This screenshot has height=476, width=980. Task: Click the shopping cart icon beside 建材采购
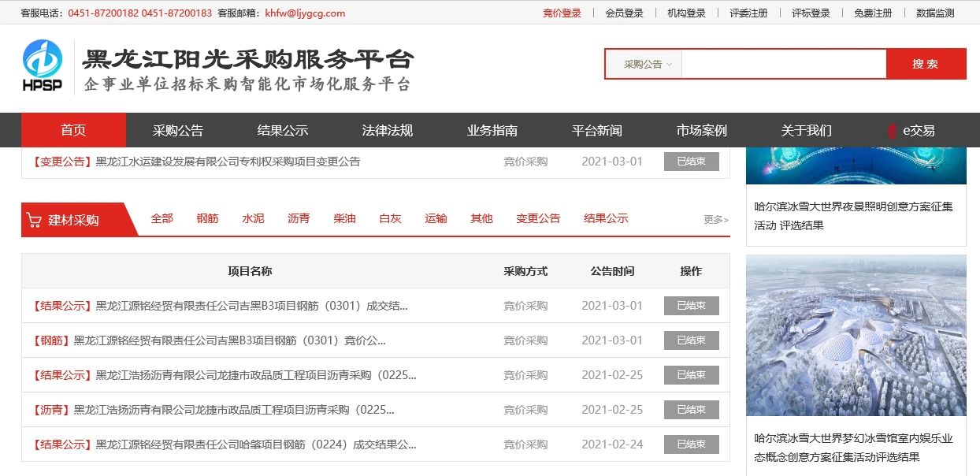click(x=35, y=218)
